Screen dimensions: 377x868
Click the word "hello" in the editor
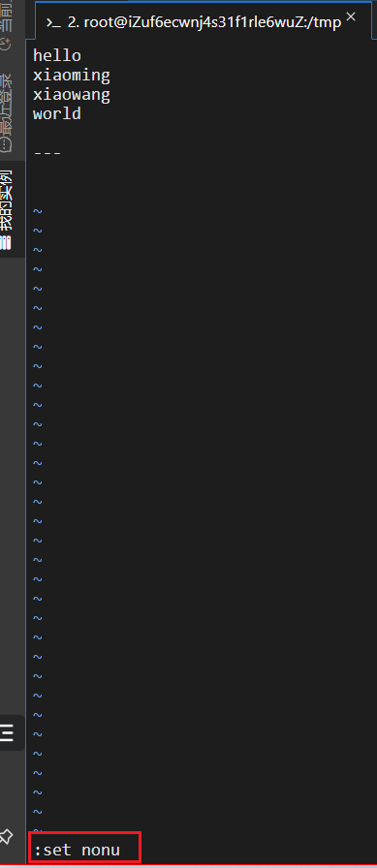(x=57, y=55)
